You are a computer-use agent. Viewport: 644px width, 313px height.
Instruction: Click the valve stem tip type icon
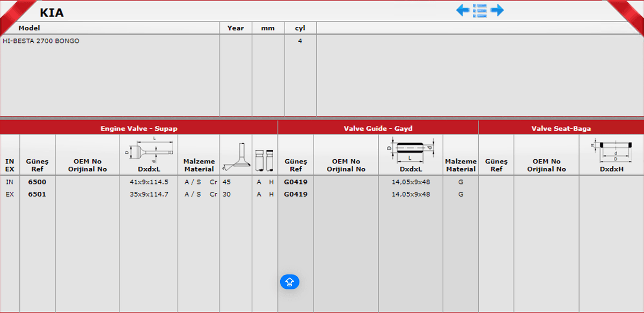coord(265,160)
